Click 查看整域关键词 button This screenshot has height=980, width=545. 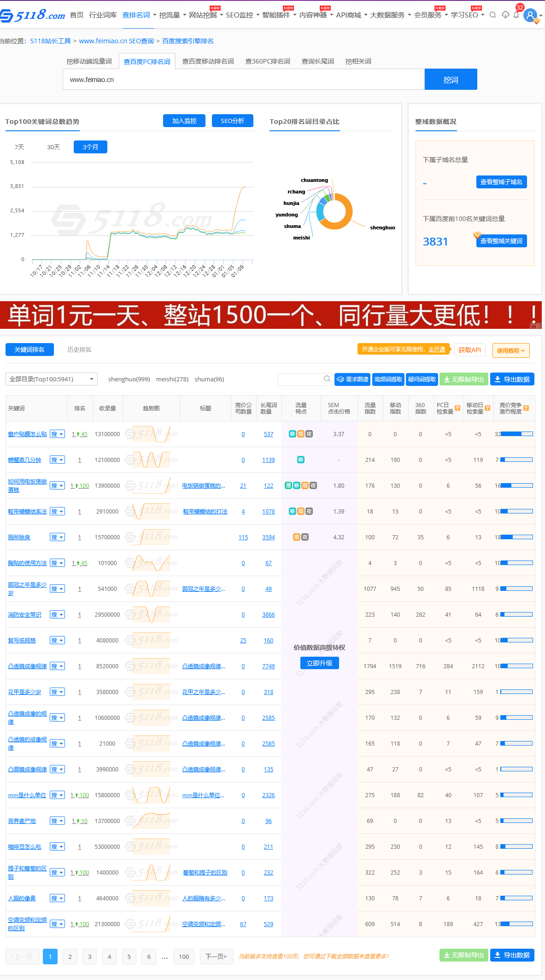[501, 241]
